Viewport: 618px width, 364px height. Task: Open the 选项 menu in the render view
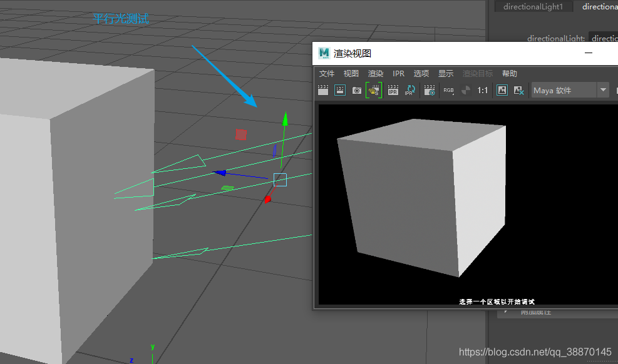click(x=421, y=74)
